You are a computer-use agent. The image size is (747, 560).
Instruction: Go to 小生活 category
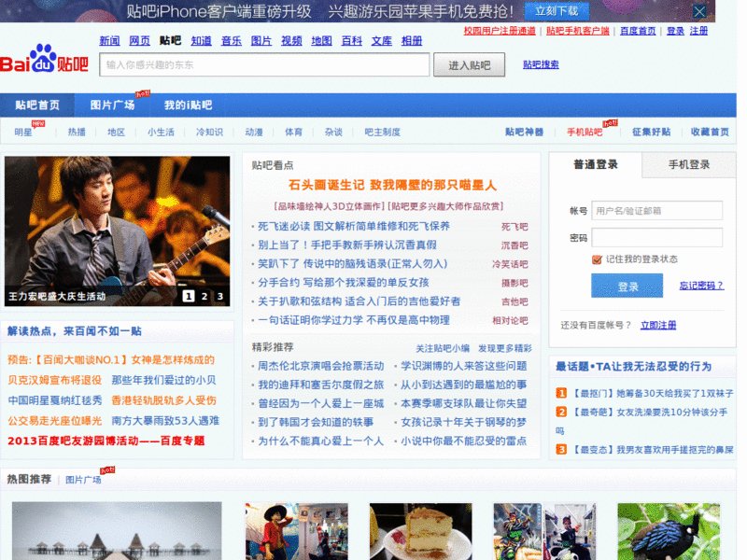tap(161, 132)
